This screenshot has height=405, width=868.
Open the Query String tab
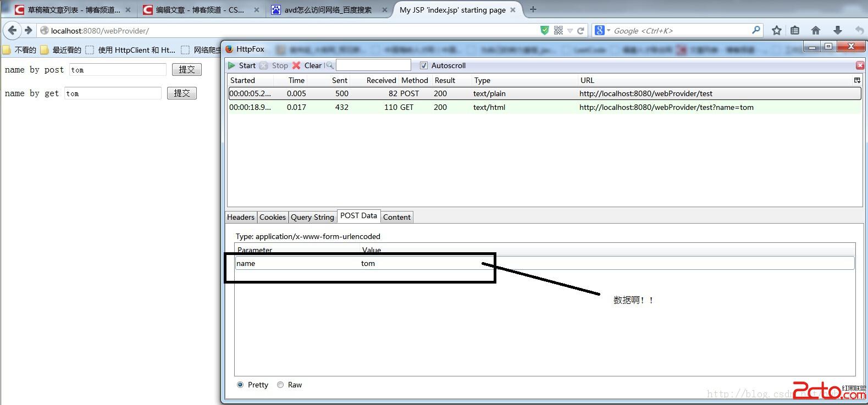pyautogui.click(x=312, y=217)
